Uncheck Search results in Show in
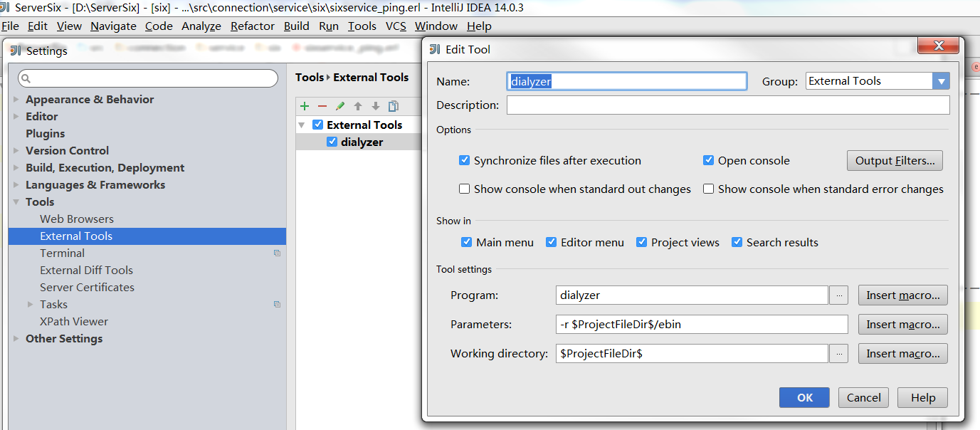 coord(737,243)
